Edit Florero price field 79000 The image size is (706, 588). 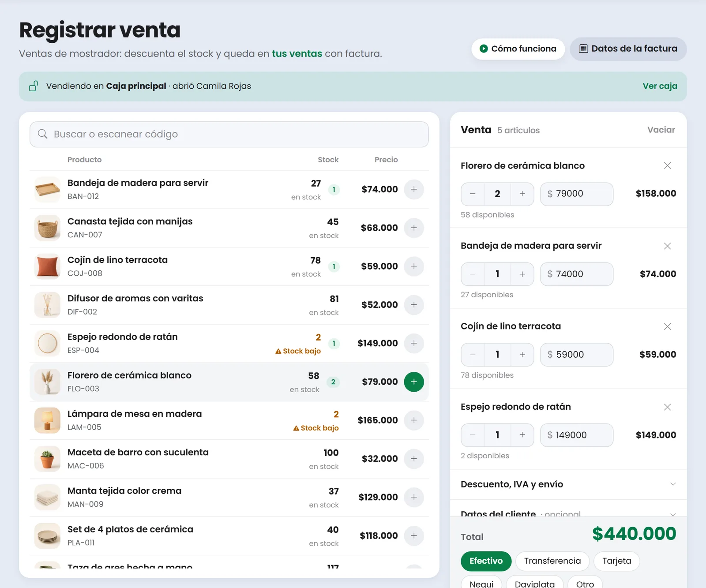point(577,194)
